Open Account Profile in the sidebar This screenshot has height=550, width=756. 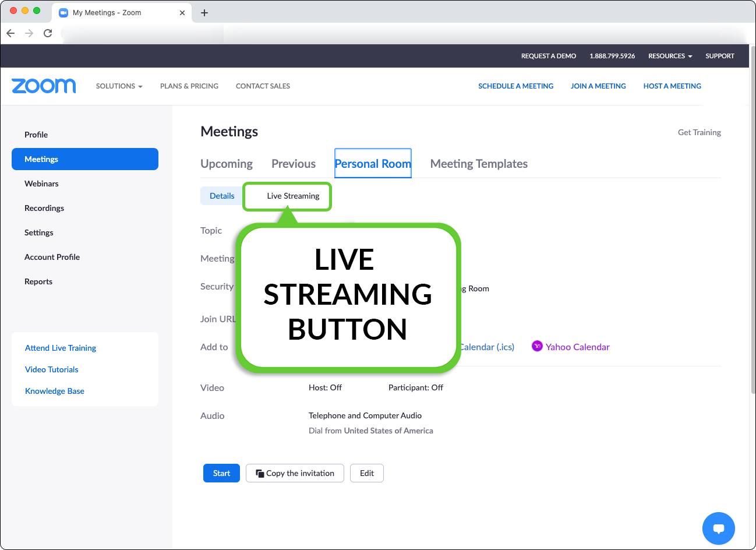[52, 257]
